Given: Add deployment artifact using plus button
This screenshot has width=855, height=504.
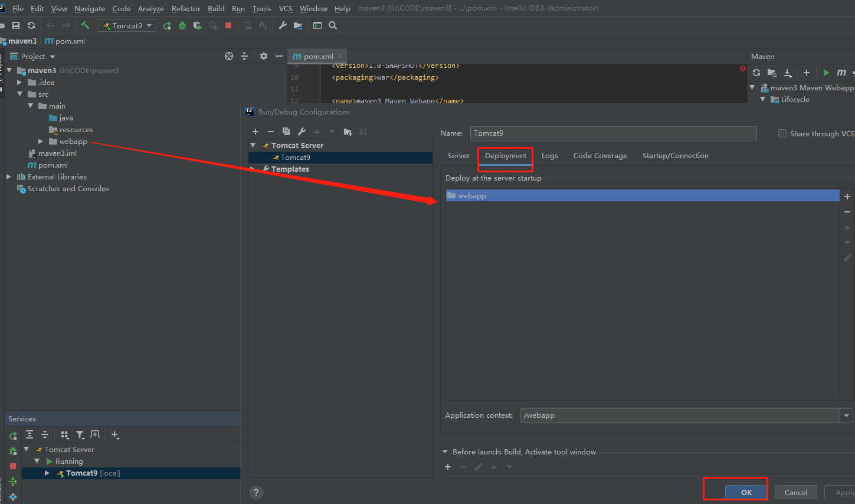Looking at the screenshot, I should click(x=847, y=197).
